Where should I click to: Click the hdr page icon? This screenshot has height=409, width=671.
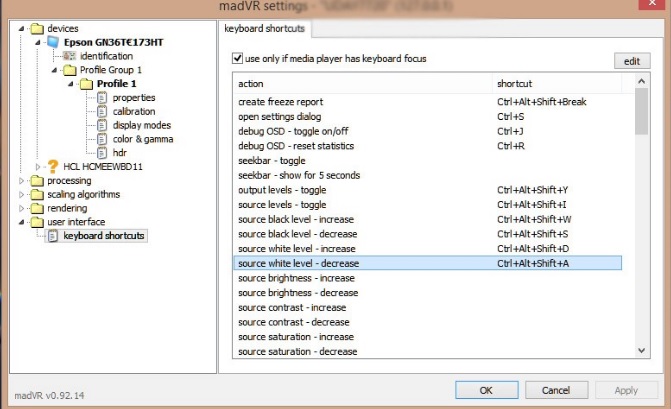tap(102, 152)
